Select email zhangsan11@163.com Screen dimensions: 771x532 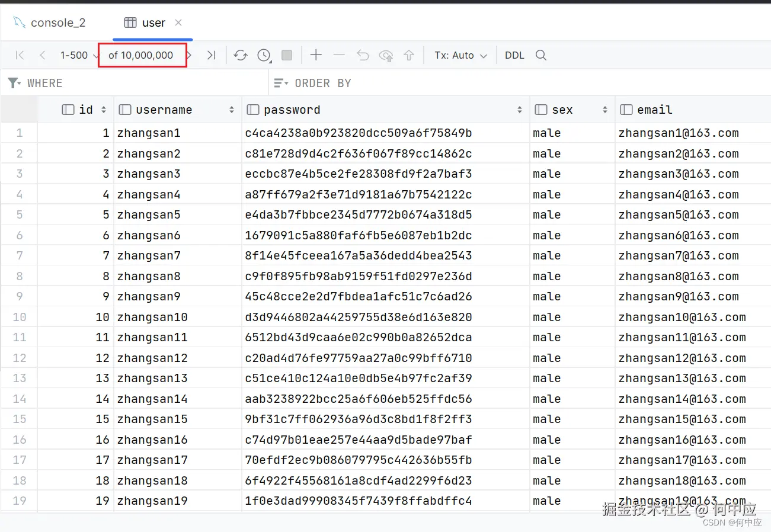pyautogui.click(x=693, y=337)
